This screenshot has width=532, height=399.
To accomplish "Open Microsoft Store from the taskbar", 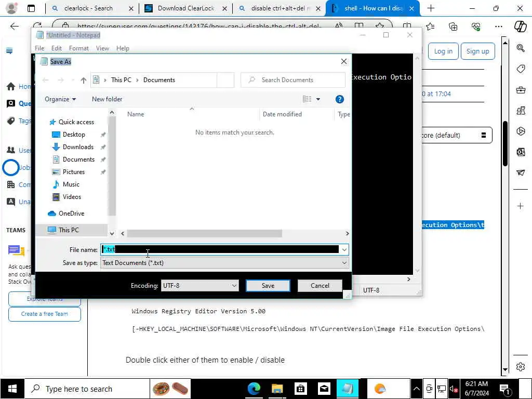I will [301, 389].
